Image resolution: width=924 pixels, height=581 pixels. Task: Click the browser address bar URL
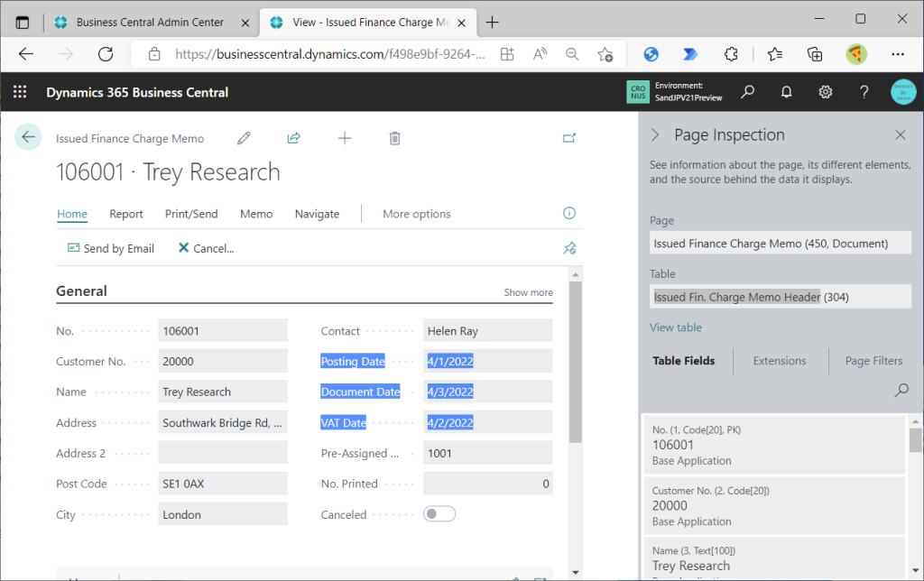(x=330, y=54)
